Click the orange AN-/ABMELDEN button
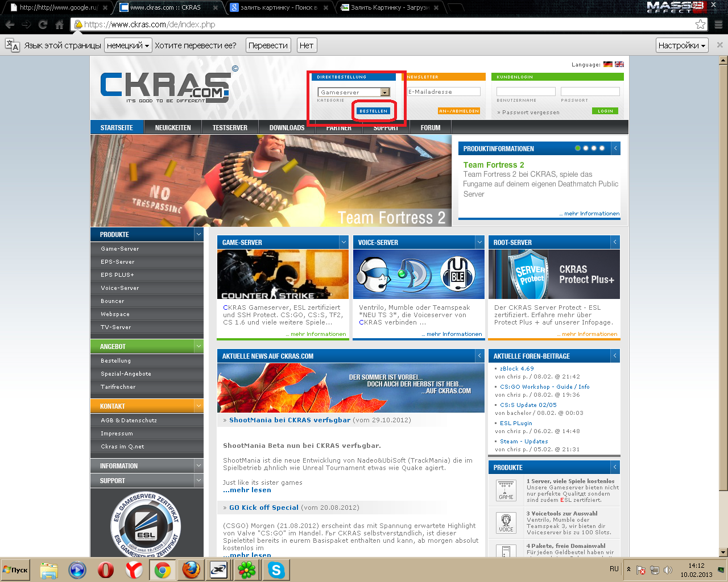The image size is (728, 582). click(459, 111)
